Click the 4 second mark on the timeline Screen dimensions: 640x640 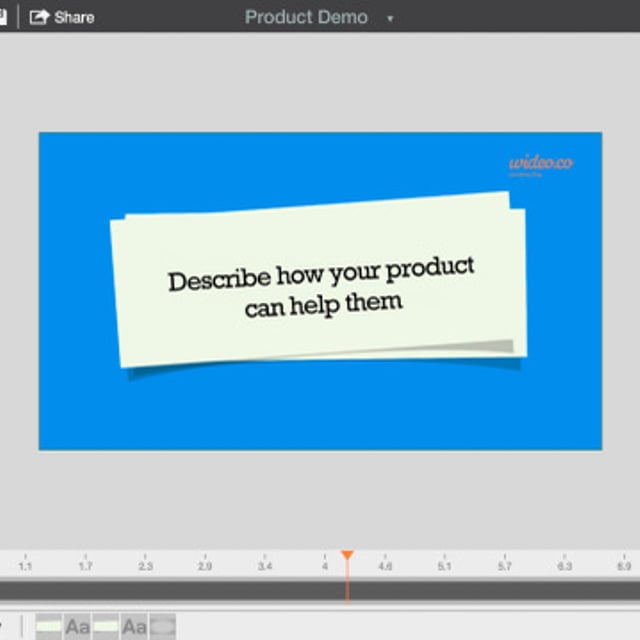click(x=325, y=566)
